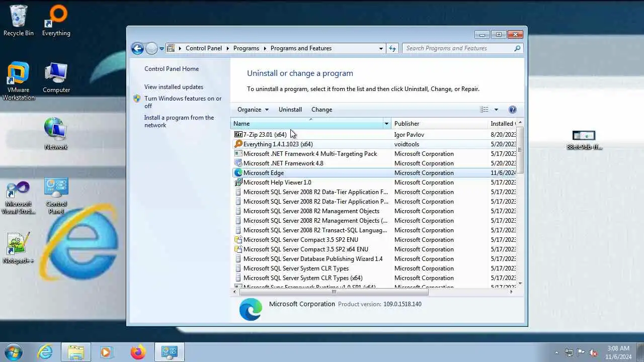
Task: Expand the Programs breadcrumb arrow
Action: 265,48
